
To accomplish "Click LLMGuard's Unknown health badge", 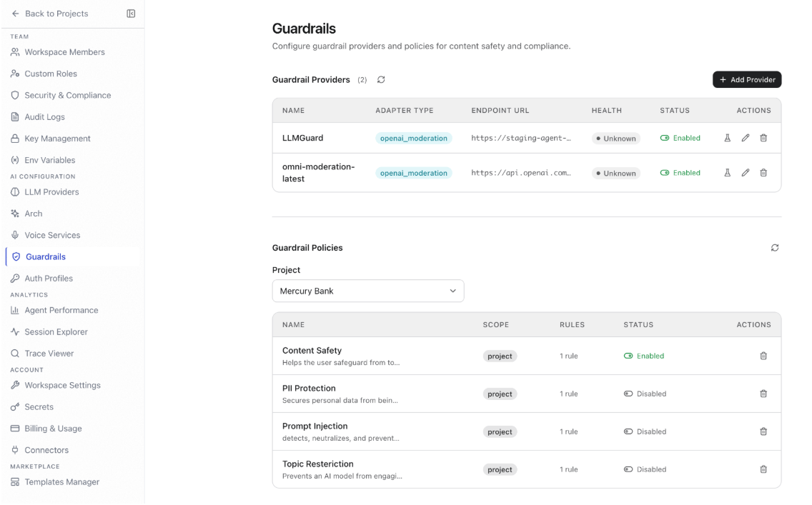I will pyautogui.click(x=615, y=138).
